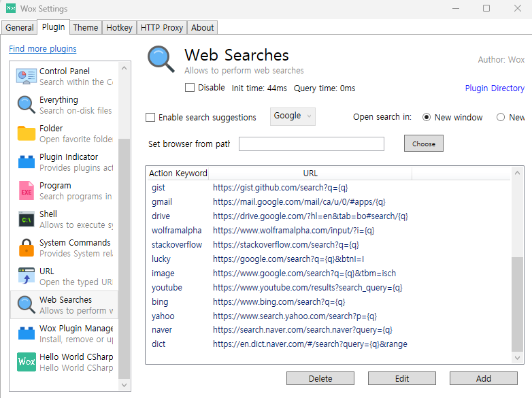Enable search suggestions checkbox
The width and height of the screenshot is (532, 398).
click(150, 118)
